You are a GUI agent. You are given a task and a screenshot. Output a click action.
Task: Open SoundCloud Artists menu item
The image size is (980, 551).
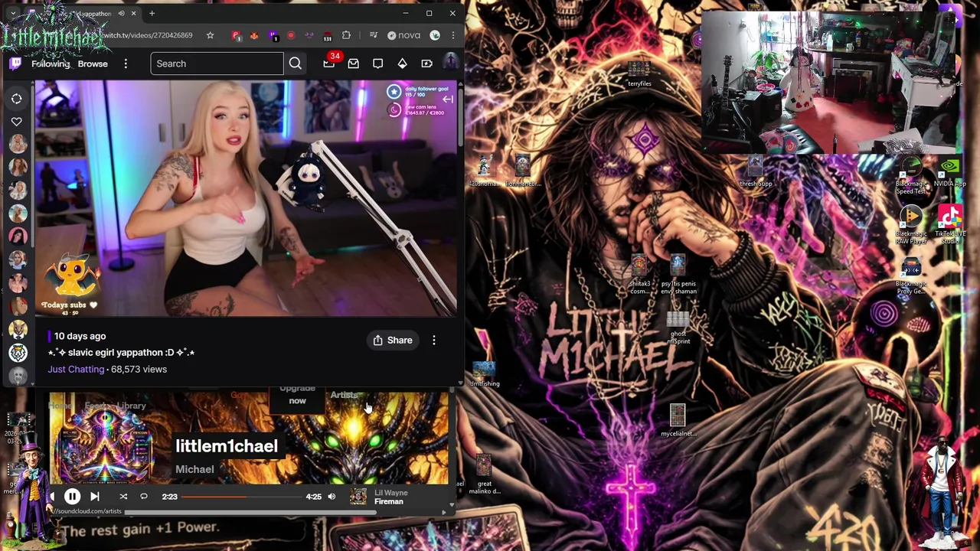[x=344, y=395]
